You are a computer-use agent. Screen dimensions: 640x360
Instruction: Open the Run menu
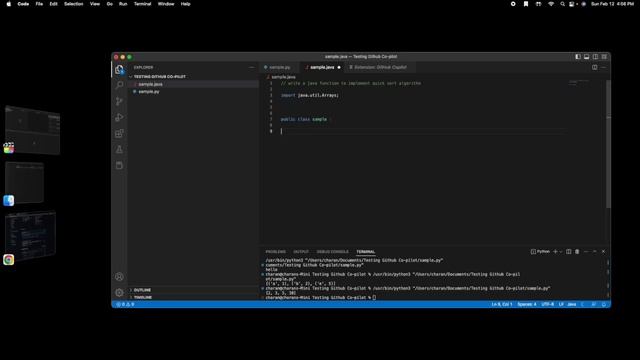123,4
